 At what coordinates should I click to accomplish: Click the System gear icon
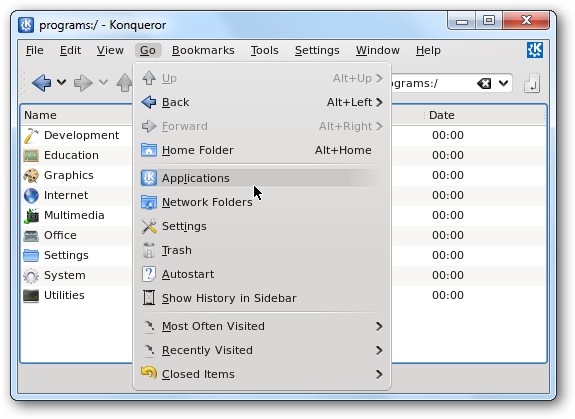click(x=31, y=276)
